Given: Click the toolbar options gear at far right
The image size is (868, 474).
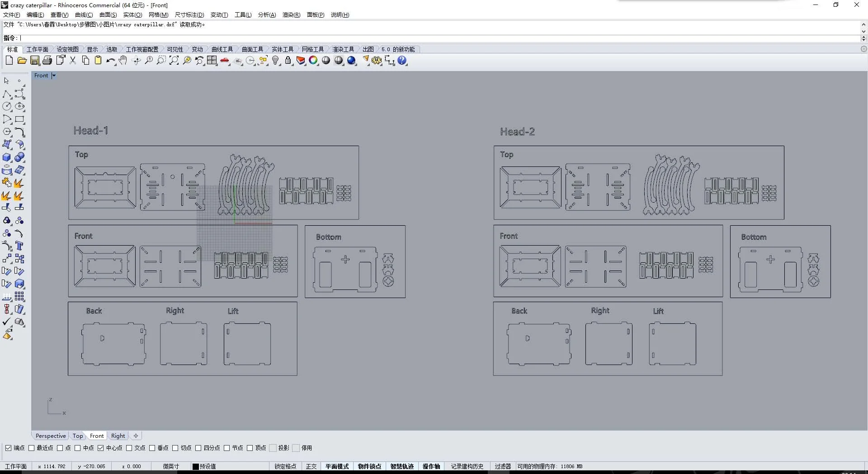Looking at the screenshot, I should click(863, 49).
